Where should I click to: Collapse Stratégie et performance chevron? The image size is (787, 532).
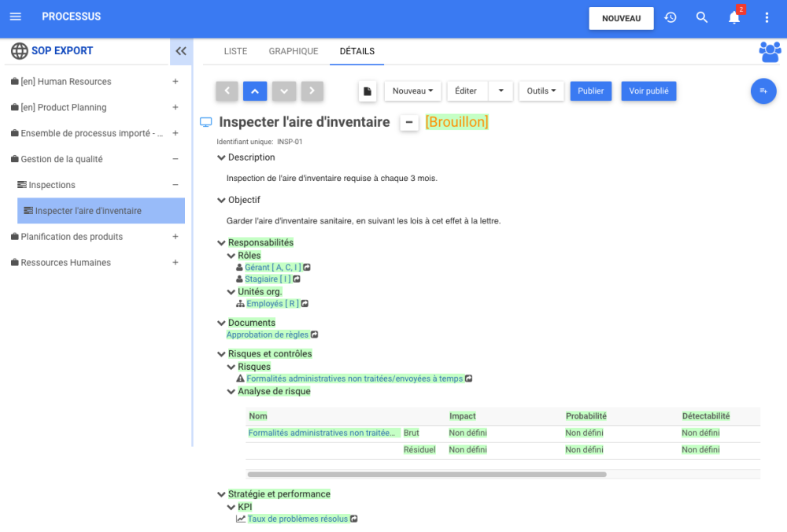coord(221,494)
